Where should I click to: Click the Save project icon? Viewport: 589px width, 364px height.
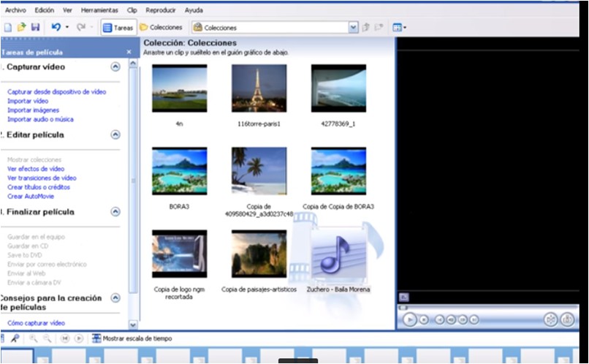[34, 28]
